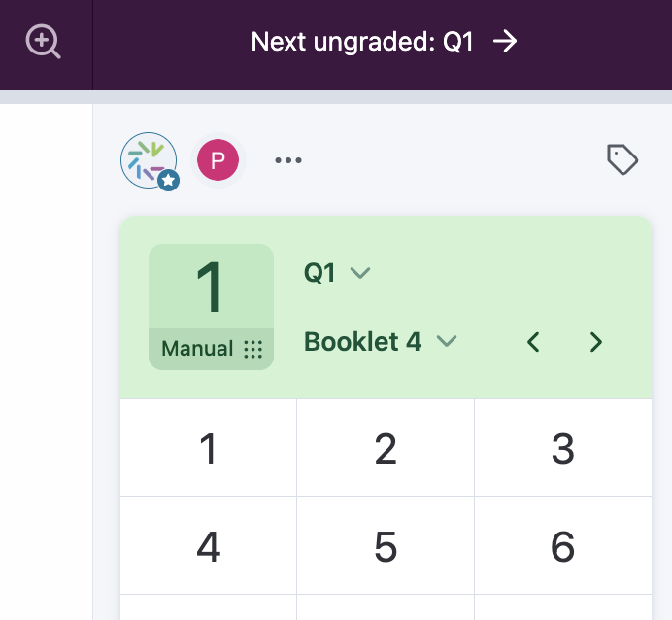672x620 pixels.
Task: Go to the next booklet
Action: (x=596, y=342)
